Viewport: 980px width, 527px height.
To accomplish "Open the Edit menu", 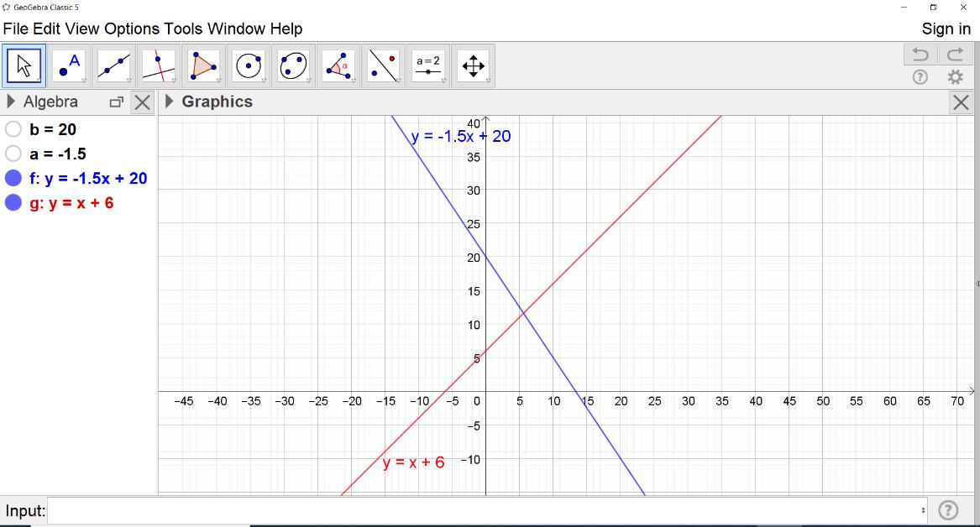I will [x=46, y=29].
